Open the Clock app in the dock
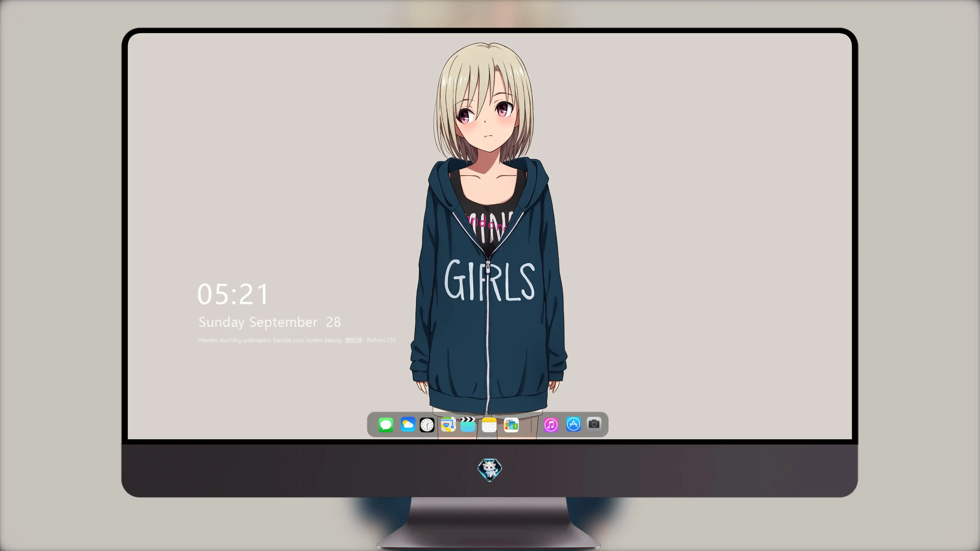Viewport: 980px width, 551px height. tap(427, 425)
